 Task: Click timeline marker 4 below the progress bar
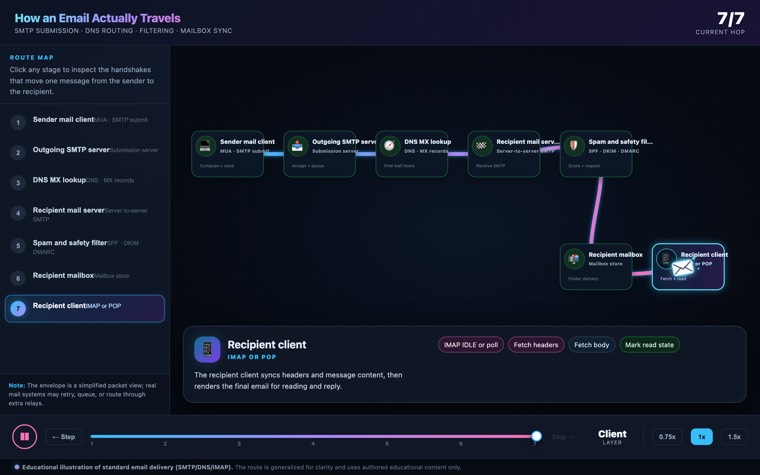coord(313,444)
